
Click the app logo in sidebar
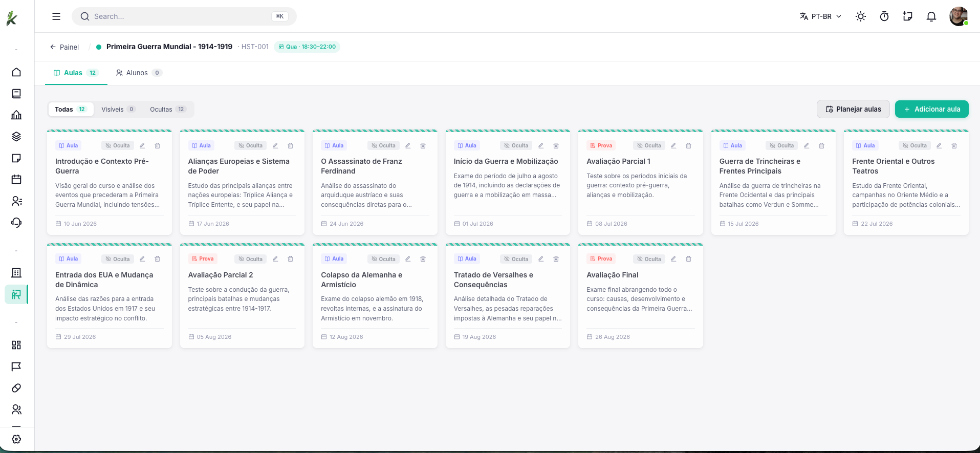pyautogui.click(x=12, y=18)
